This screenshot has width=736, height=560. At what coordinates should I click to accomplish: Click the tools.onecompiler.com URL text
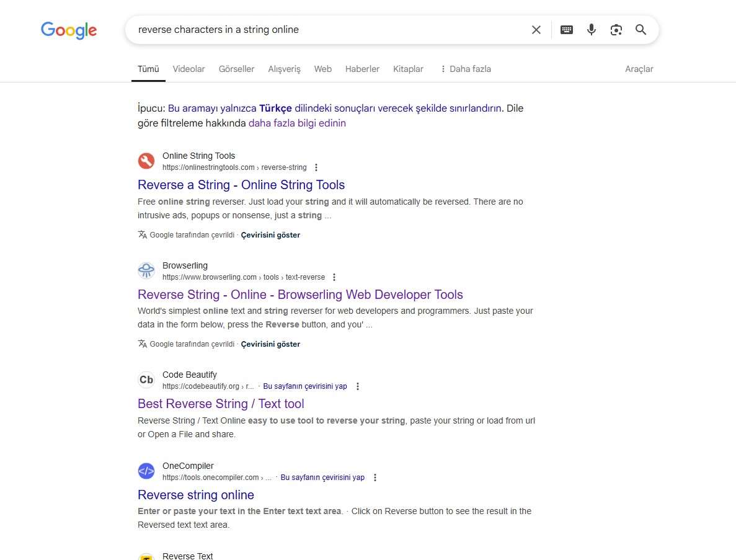click(217, 478)
